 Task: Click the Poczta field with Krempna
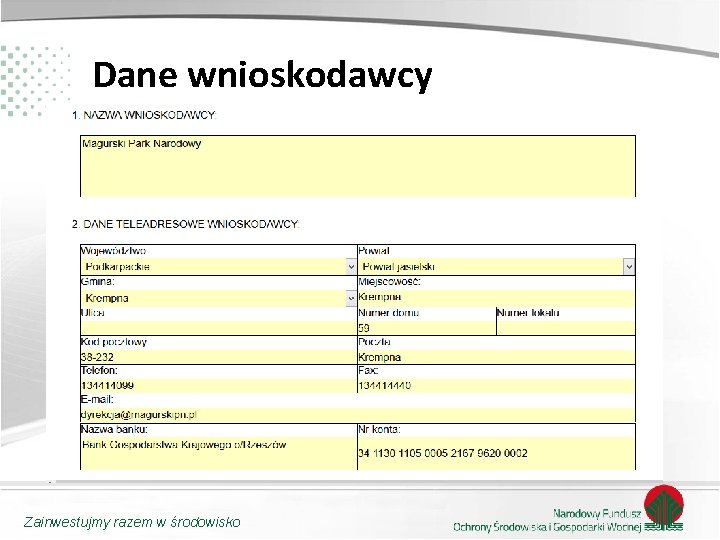[x=496, y=357]
